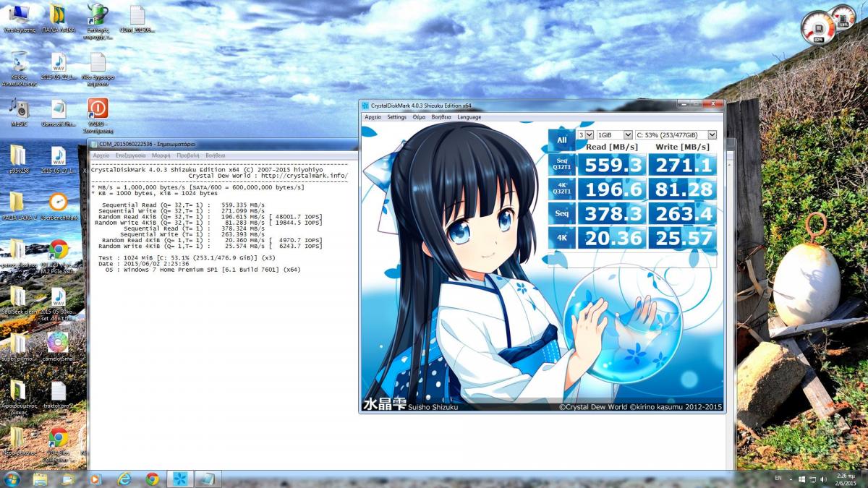The height and width of the screenshot is (488, 868).
Task: Open Notepad's Αρχείο menu
Action: click(101, 155)
